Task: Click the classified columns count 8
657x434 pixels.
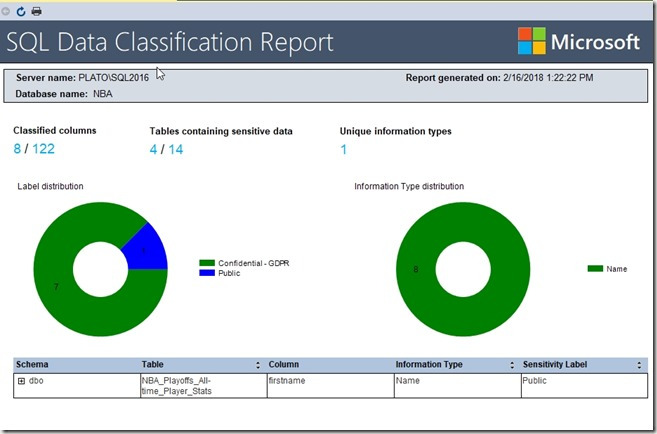Action: [17, 150]
